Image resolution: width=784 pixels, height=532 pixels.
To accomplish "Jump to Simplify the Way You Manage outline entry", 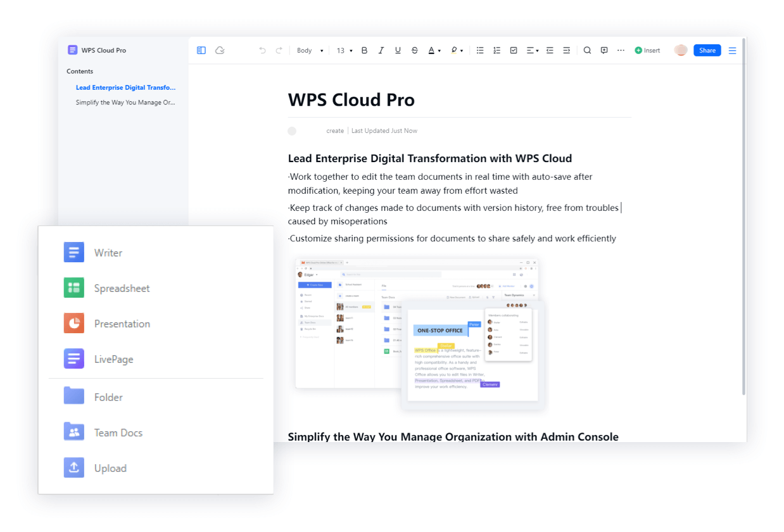I will pos(125,102).
